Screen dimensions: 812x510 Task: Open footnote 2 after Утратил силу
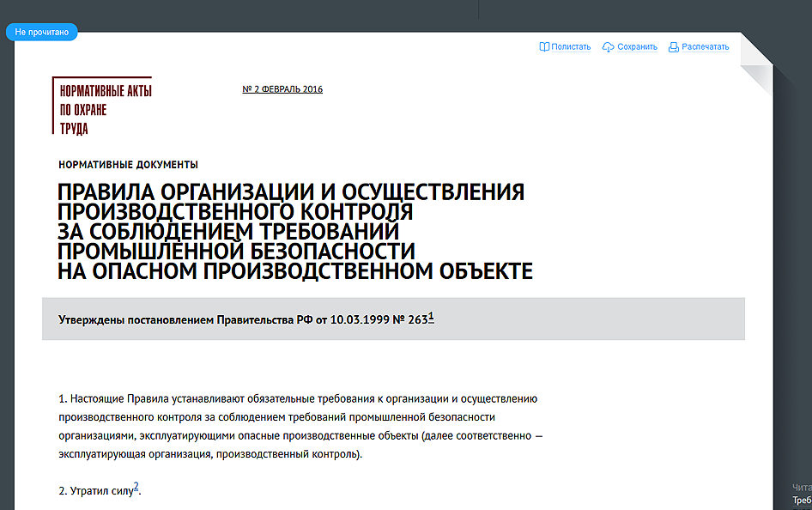(136, 486)
